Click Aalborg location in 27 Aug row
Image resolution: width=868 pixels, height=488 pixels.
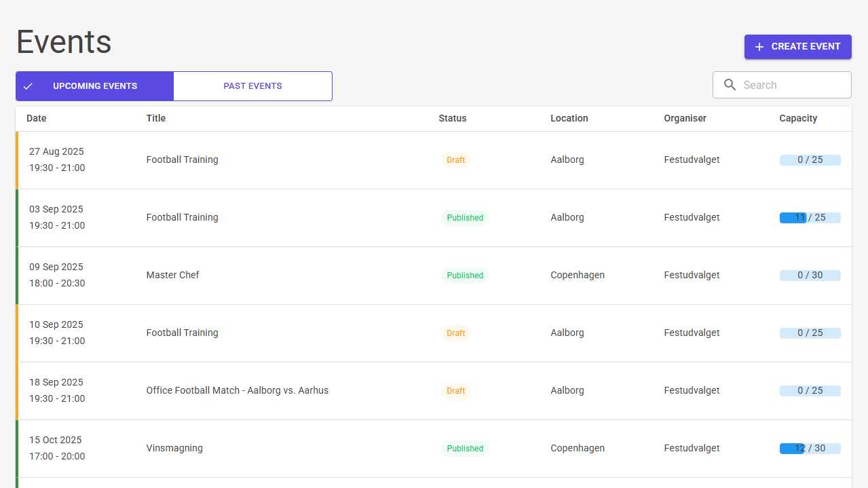tap(567, 160)
